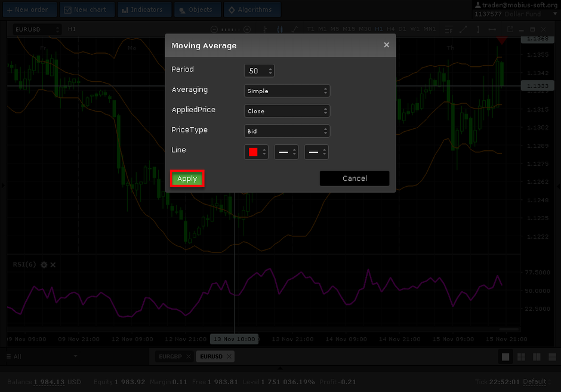
Task: Open the account dropdown for trader@mobius-soft.org
Action: tap(555, 14)
